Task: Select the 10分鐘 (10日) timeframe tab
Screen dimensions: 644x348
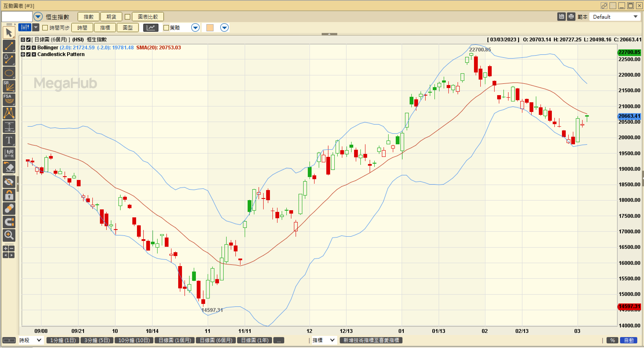Action: click(x=134, y=340)
